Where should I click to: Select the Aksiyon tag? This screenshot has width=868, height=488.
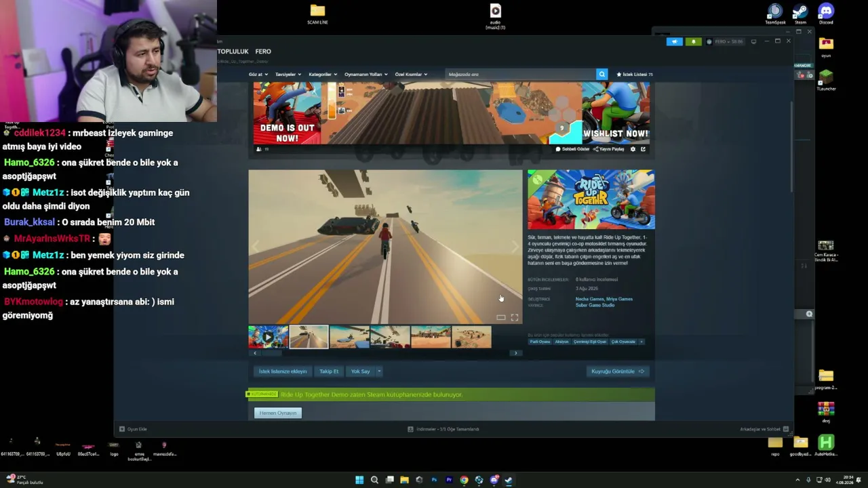point(562,342)
